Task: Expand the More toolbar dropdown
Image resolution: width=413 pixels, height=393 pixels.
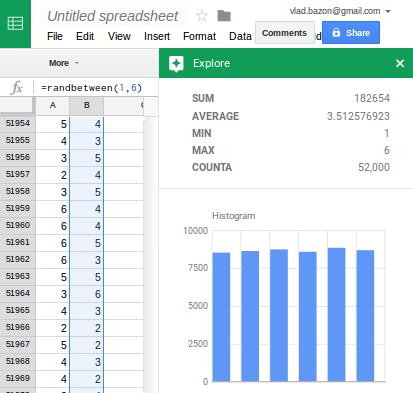Action: coord(64,63)
